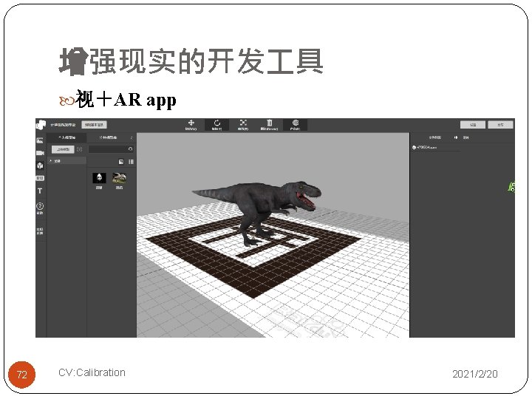Click the refresh icon beside the upload button
532x399 pixels.
[x=79, y=149]
